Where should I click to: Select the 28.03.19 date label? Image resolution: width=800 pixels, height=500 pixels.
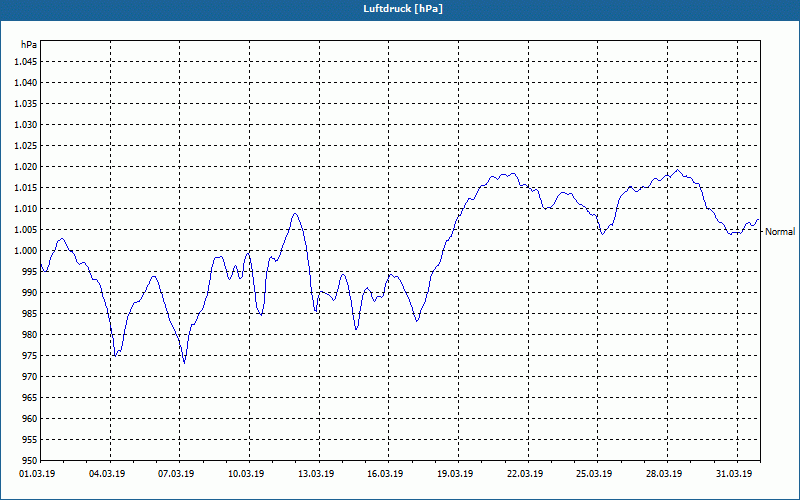664,474
